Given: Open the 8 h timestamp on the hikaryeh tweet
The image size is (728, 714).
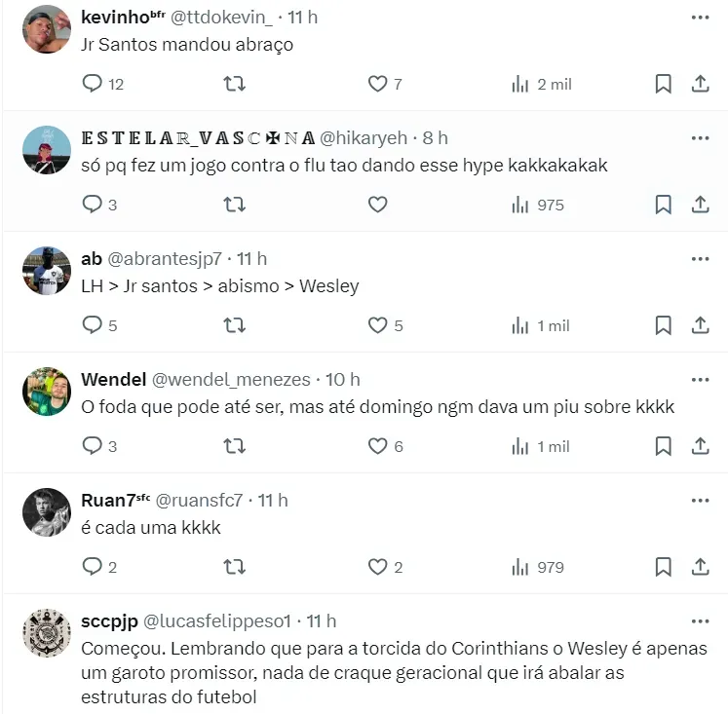Looking at the screenshot, I should click(435, 138).
